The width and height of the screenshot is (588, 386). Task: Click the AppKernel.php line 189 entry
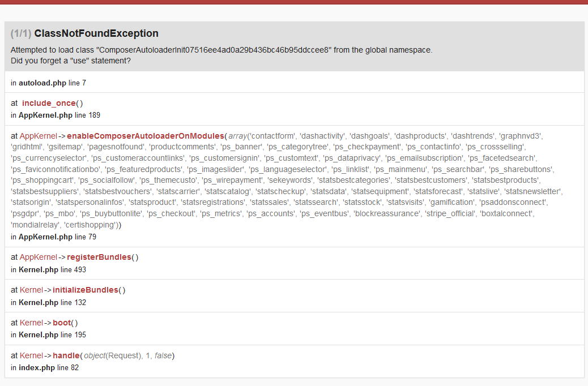click(x=55, y=115)
